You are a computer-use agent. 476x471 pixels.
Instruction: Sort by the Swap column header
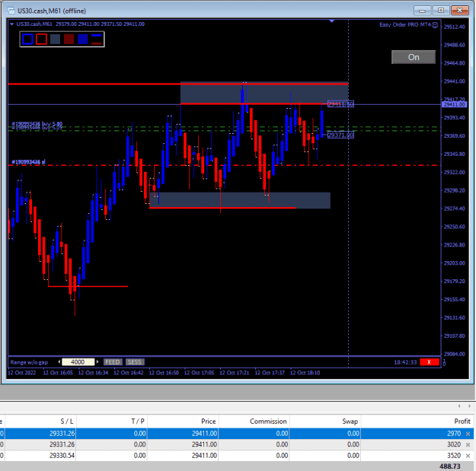point(324,422)
